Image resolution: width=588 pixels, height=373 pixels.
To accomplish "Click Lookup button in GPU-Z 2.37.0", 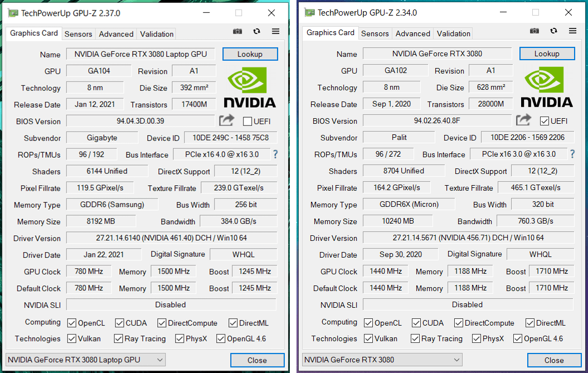I will click(250, 54).
